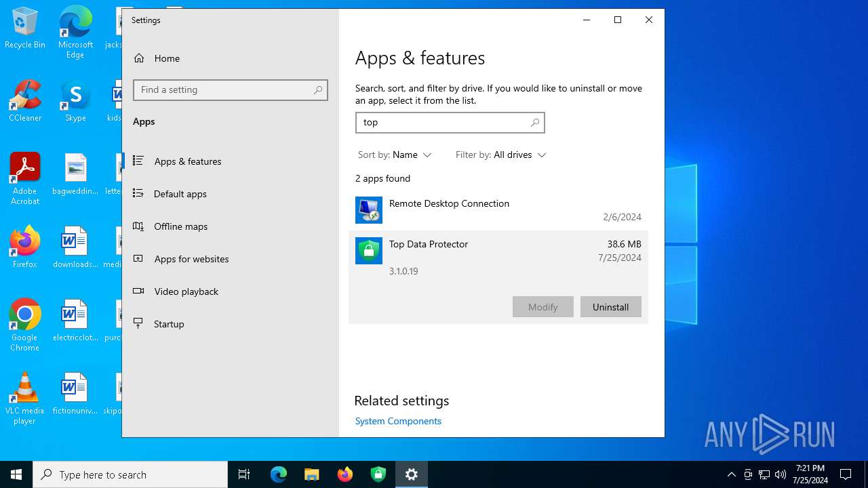Viewport: 868px width, 488px height.
Task: Click magnifier icon in Find a setting box
Action: coord(318,89)
